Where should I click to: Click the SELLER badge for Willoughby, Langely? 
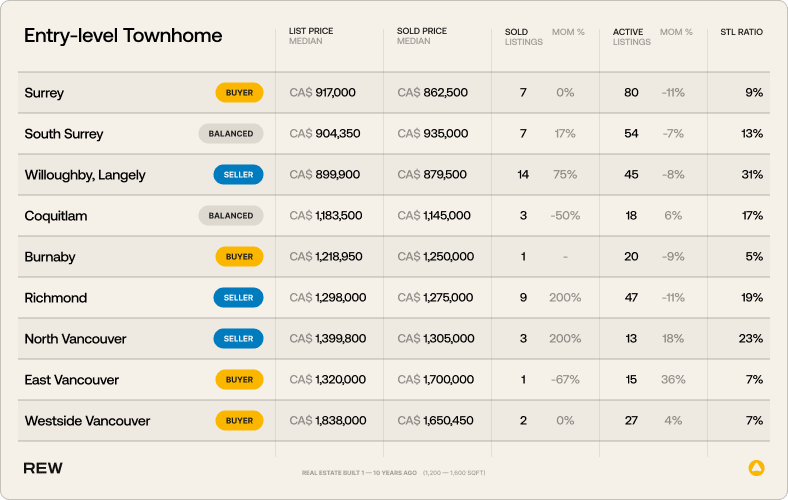coord(238,174)
